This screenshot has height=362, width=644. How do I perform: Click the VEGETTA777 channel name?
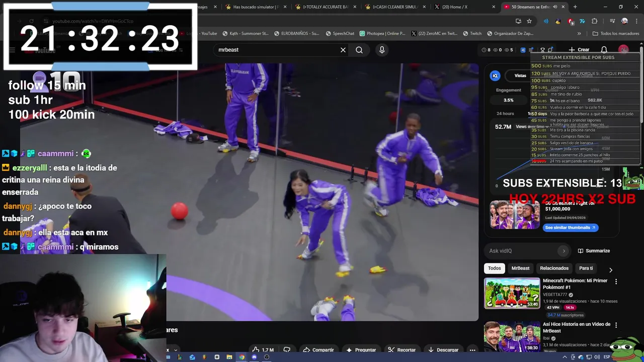(x=555, y=295)
